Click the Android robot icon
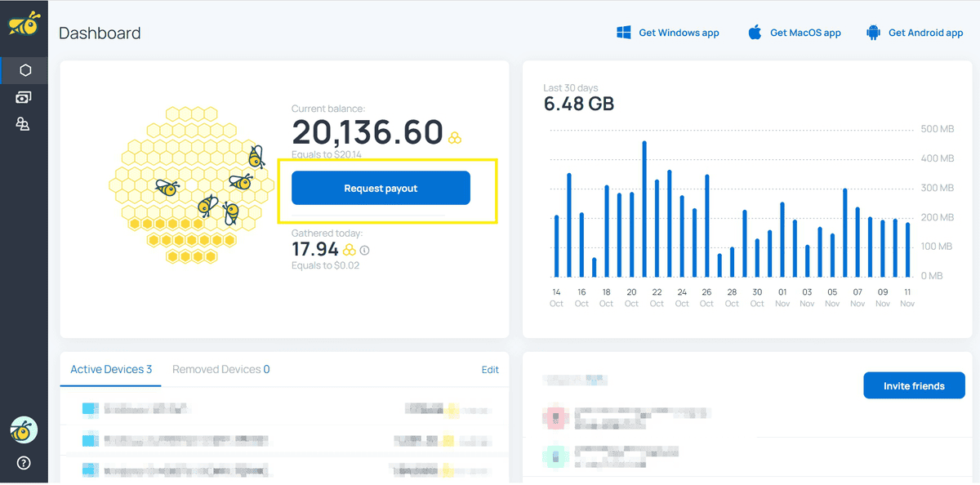 (873, 33)
